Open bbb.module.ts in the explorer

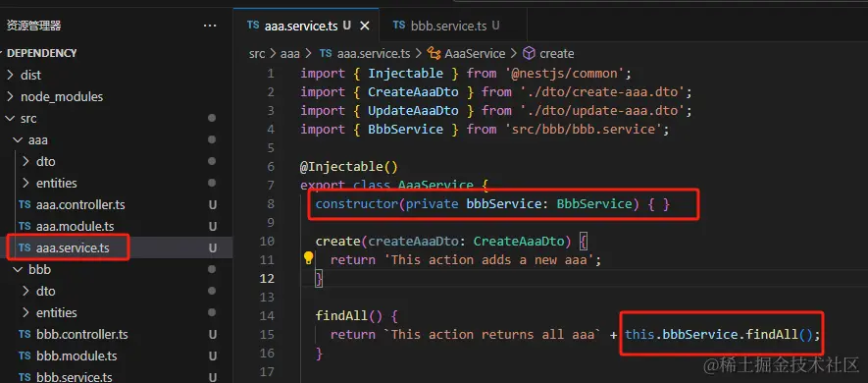(117, 356)
